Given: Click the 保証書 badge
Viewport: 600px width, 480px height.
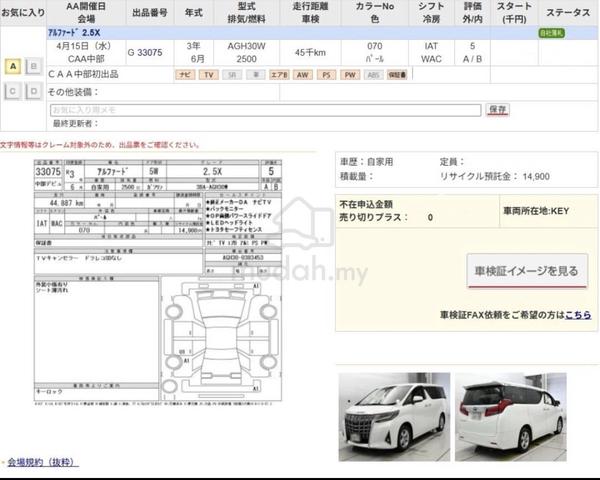Looking at the screenshot, I should (397, 75).
